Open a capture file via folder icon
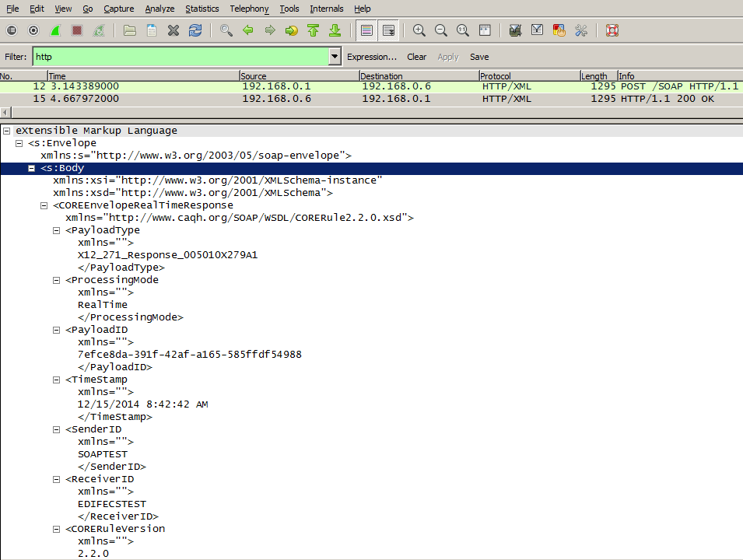Image resolution: width=743 pixels, height=560 pixels. pos(130,30)
